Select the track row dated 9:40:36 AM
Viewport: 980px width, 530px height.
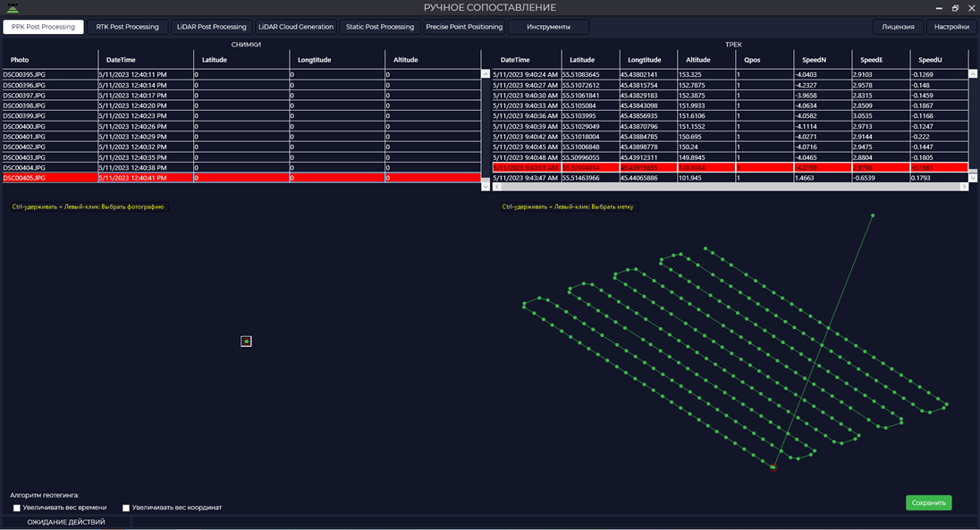pyautogui.click(x=730, y=115)
